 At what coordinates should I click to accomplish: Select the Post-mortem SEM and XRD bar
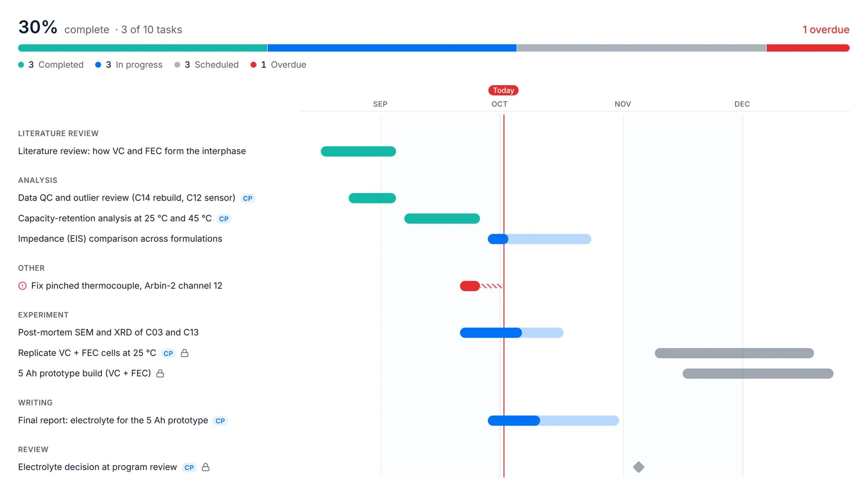(512, 332)
